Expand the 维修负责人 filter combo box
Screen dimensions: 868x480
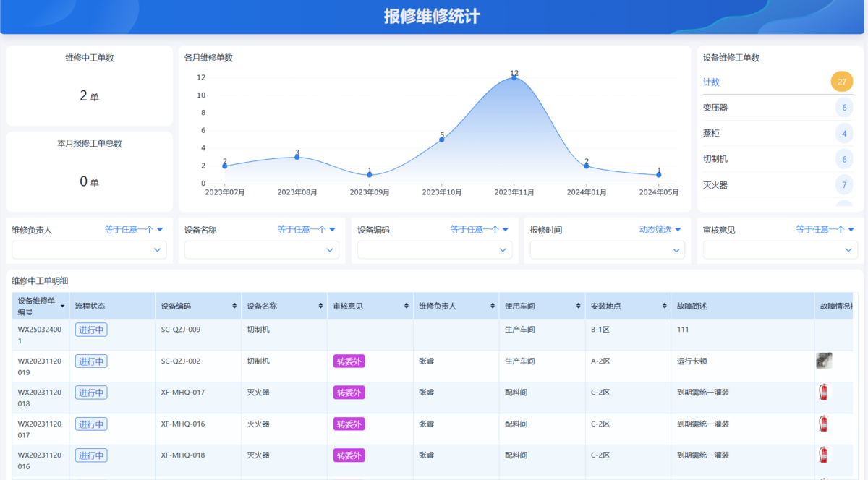click(x=90, y=250)
